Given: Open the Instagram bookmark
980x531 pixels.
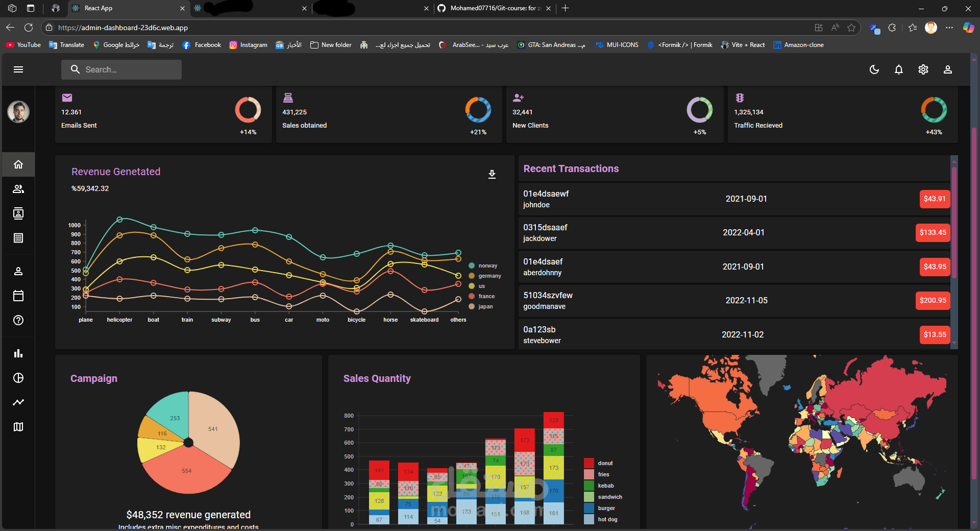Looking at the screenshot, I should 248,45.
